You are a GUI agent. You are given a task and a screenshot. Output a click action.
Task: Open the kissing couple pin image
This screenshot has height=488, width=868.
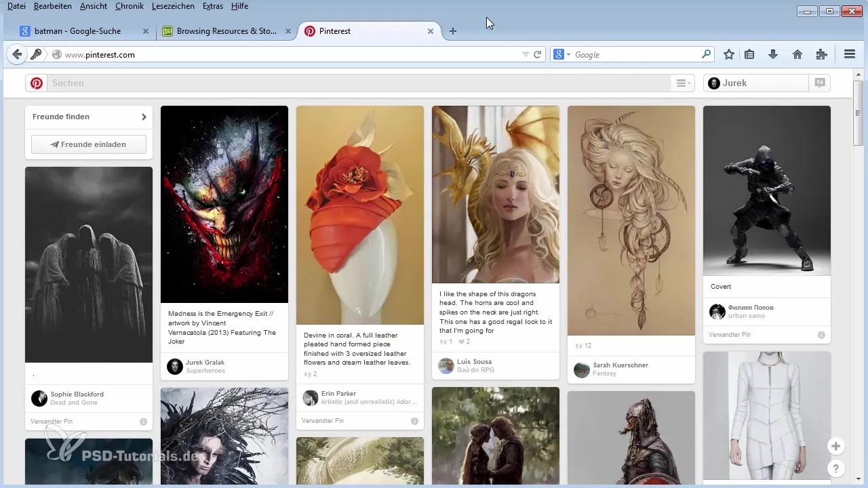pos(496,436)
